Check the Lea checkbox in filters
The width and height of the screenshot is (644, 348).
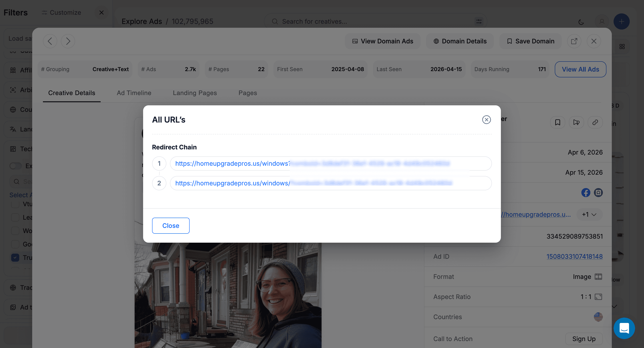click(15, 217)
